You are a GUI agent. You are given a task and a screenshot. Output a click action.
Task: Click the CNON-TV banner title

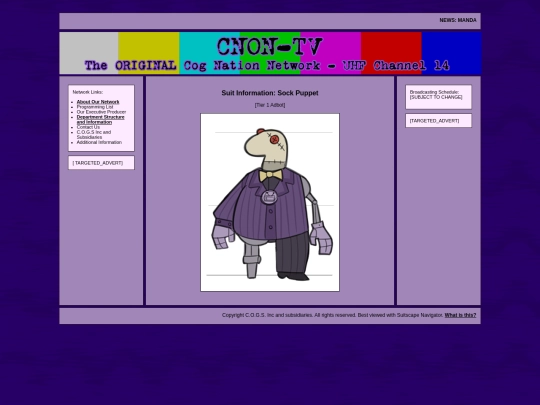pos(270,47)
